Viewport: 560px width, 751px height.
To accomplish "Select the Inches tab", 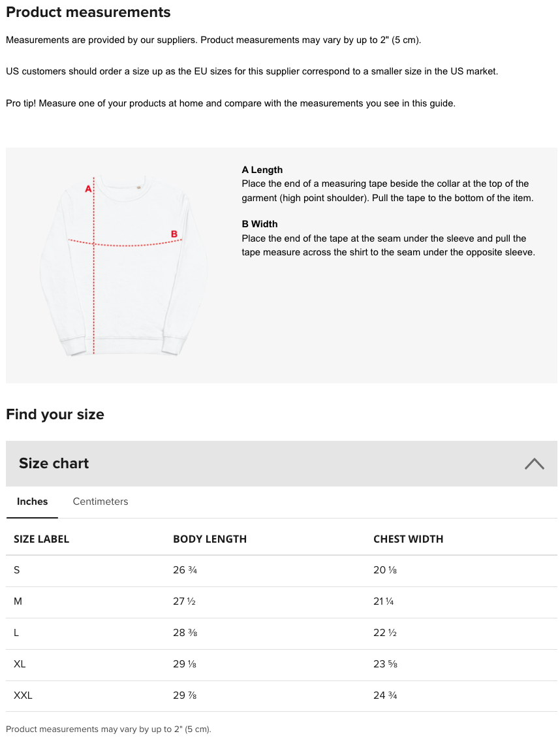I will pyautogui.click(x=32, y=502).
